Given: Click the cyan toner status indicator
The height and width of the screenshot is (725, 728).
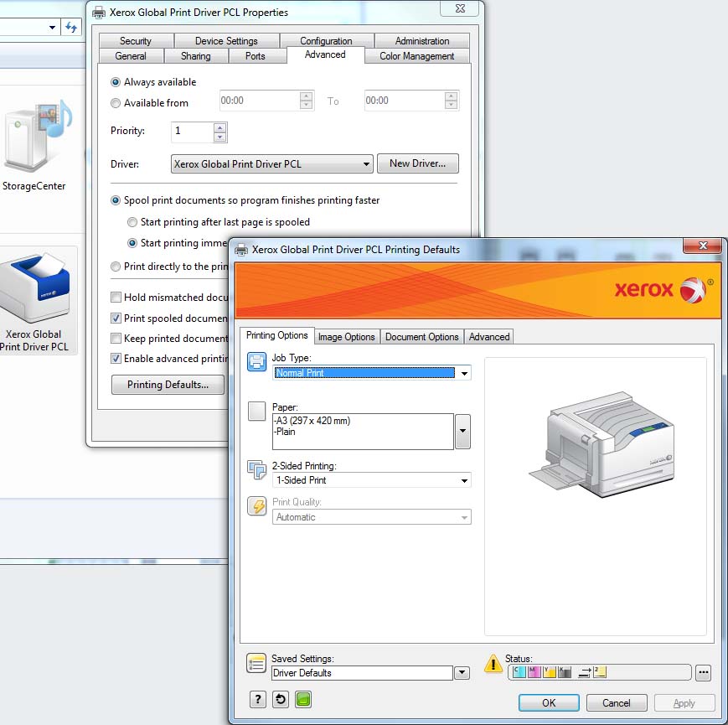Looking at the screenshot, I should coord(519,671).
